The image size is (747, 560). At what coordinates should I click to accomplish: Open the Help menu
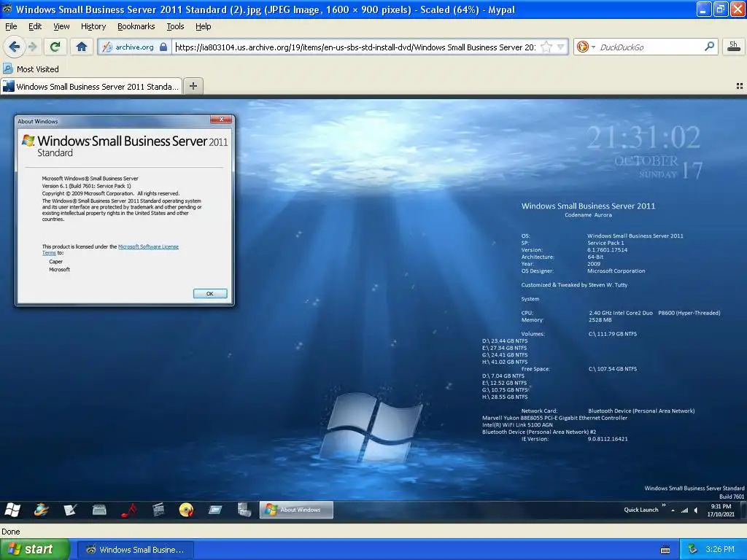(203, 26)
